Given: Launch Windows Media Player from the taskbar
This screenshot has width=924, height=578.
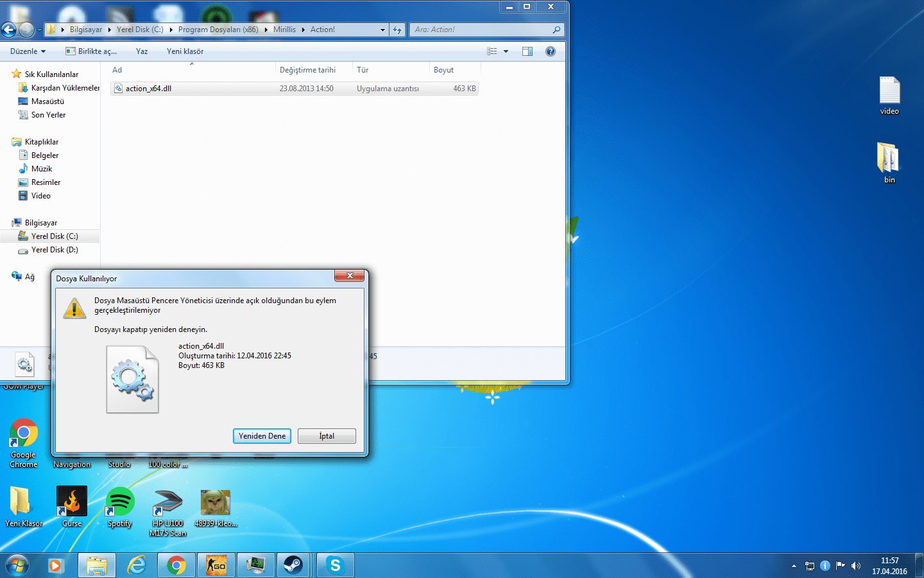Looking at the screenshot, I should (x=55, y=565).
